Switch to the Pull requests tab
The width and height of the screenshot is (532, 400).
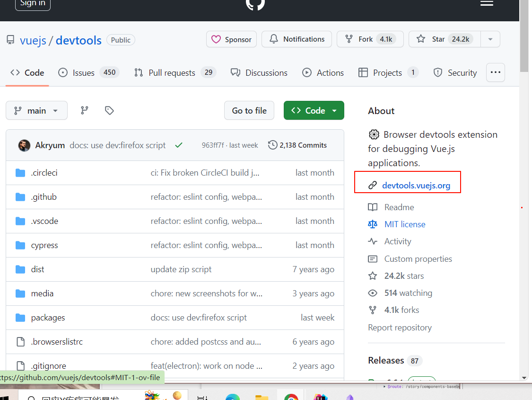175,73
